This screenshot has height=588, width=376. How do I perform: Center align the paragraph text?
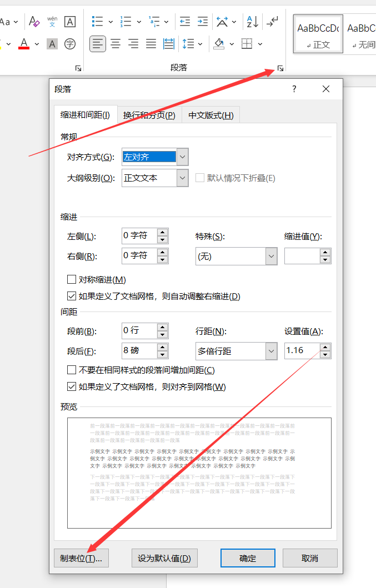point(116,43)
